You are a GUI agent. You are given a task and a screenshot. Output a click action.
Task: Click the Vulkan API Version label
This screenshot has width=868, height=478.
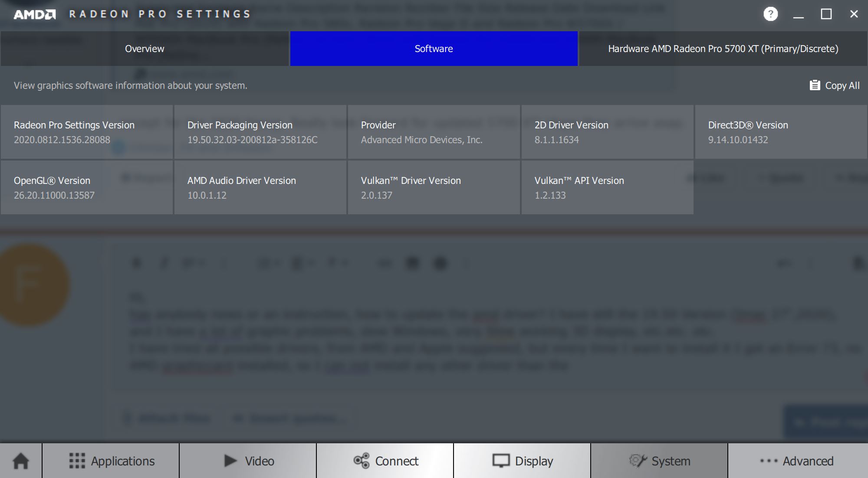[x=579, y=180]
